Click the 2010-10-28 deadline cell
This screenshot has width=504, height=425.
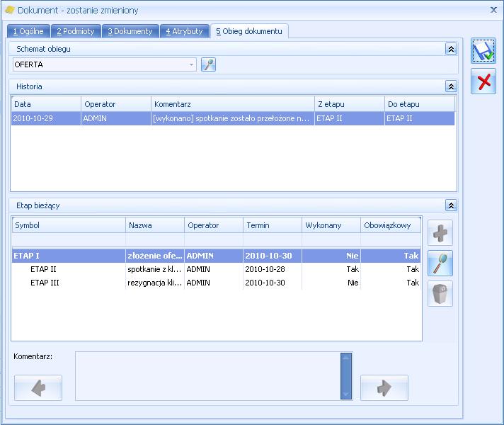click(273, 269)
